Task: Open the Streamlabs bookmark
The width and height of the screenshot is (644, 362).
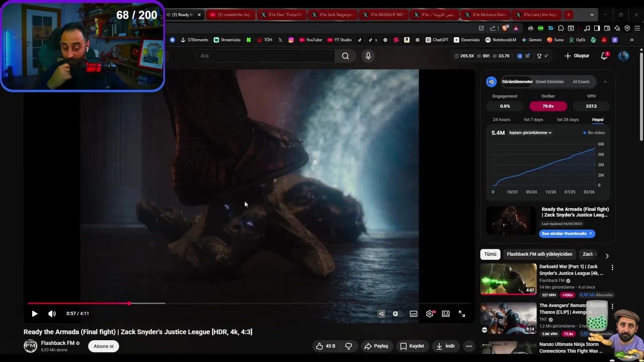Action: coord(227,40)
